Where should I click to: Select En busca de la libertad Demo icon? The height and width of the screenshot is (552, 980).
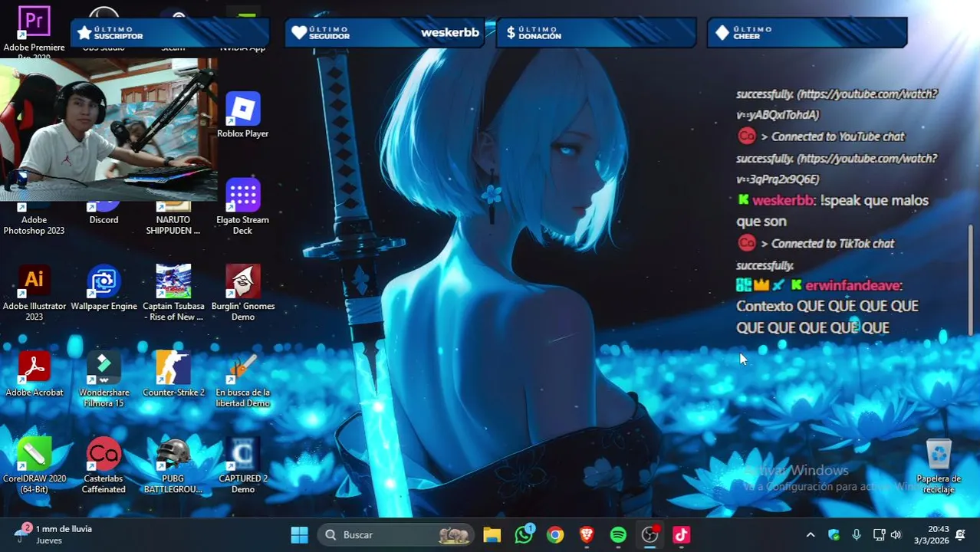click(243, 379)
